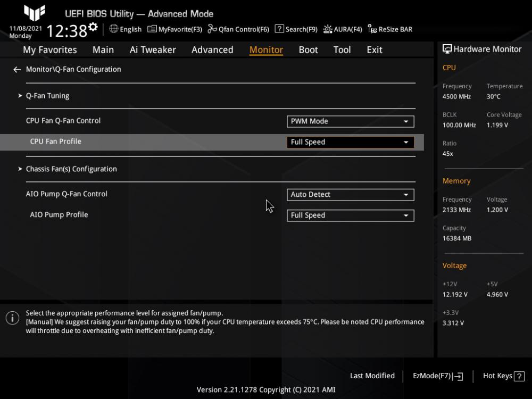This screenshot has width=532, height=399.
Task: Click the Version 2.21.1278 copyright text
Action: (266, 390)
